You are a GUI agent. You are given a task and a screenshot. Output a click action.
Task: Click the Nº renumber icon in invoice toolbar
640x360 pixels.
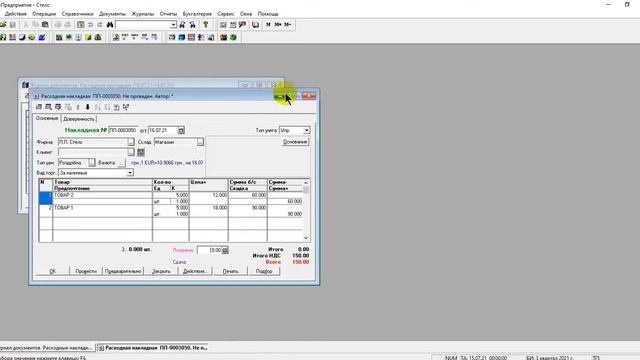pos(126,107)
